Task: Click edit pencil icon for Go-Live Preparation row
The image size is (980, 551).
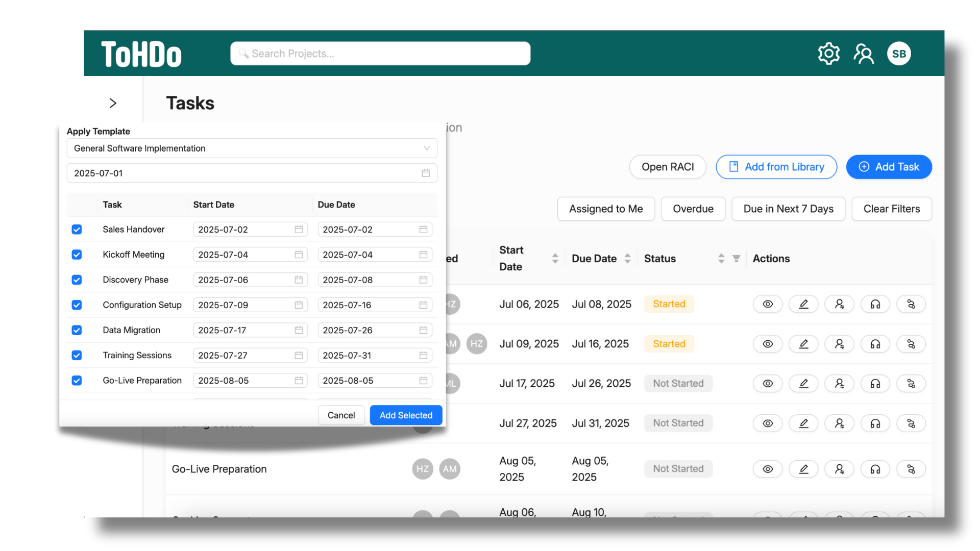Action: click(803, 469)
